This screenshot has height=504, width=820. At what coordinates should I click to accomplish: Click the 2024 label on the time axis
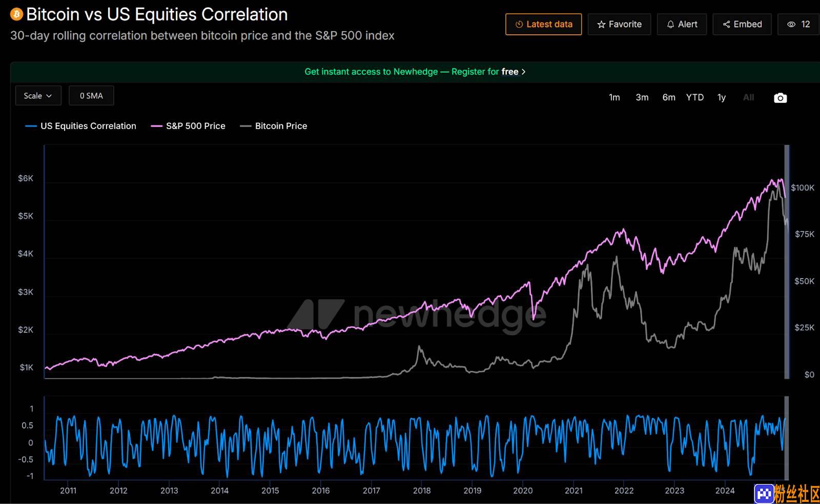point(725,491)
